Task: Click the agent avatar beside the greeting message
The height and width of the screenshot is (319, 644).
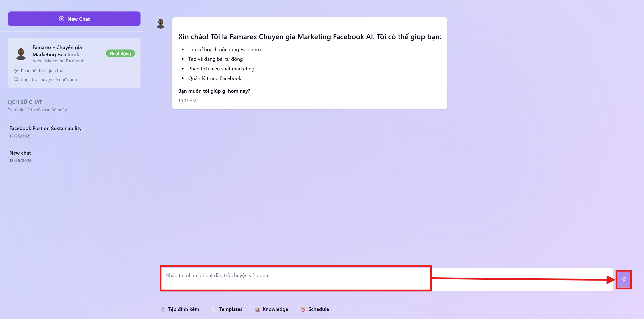Action: coord(161,23)
